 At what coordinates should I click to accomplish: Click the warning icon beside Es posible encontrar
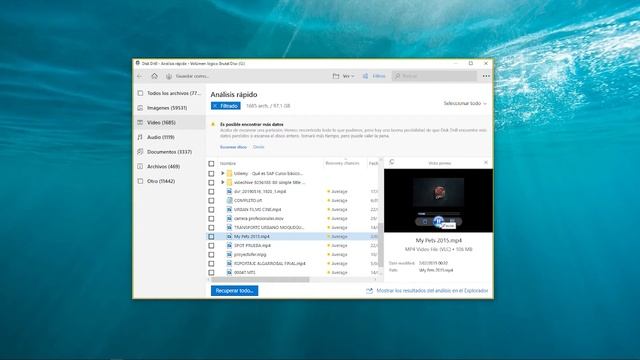coord(213,124)
